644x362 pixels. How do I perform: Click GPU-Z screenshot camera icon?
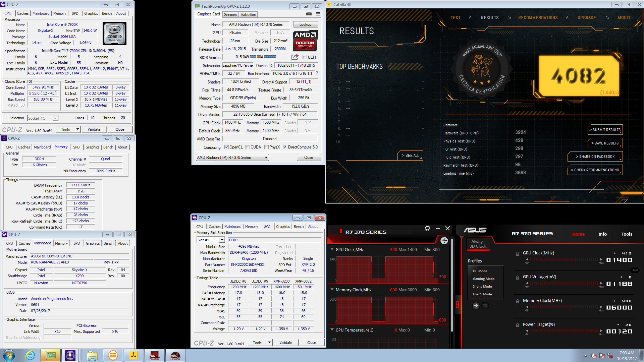[x=309, y=14]
